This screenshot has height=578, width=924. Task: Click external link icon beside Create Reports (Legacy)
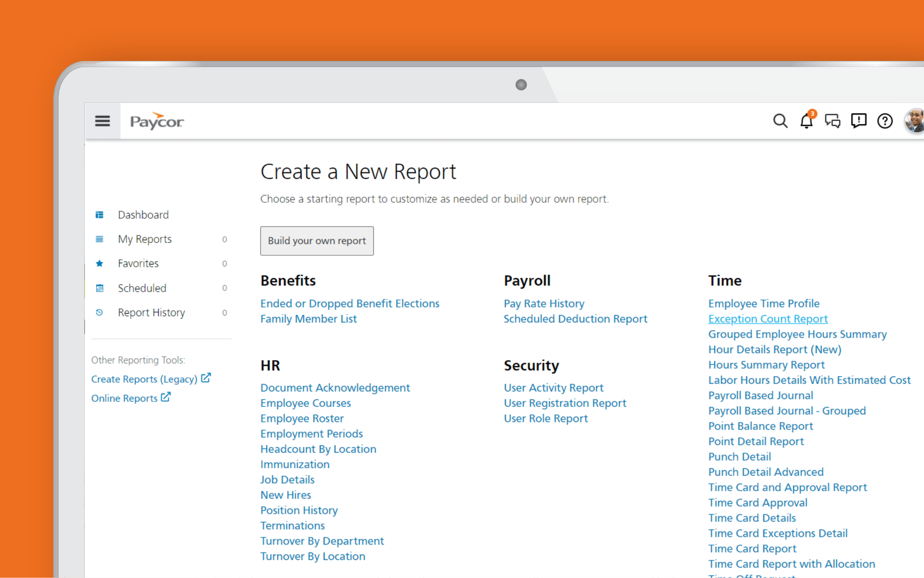point(206,378)
